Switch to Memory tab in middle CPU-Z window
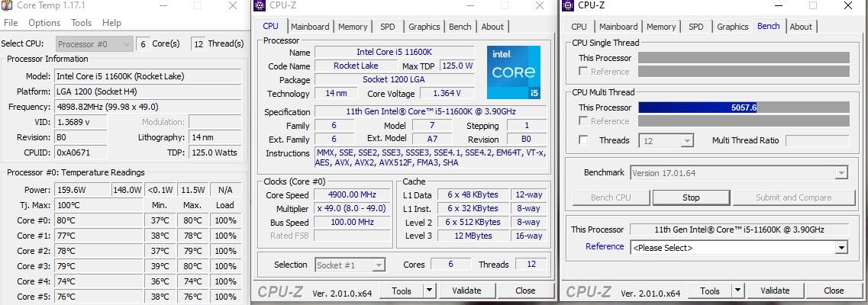 coord(353,27)
